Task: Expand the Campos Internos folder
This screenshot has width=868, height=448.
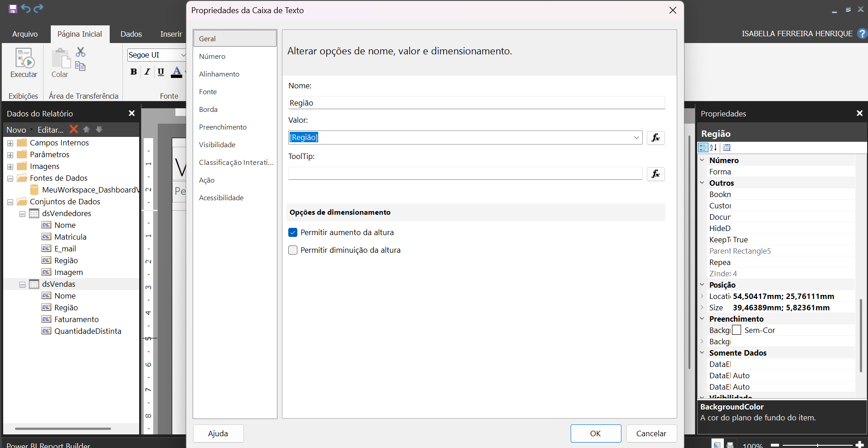Action: pos(10,143)
